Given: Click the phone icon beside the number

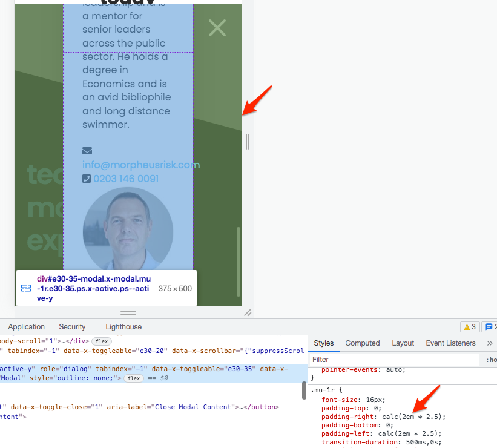Looking at the screenshot, I should tap(87, 179).
